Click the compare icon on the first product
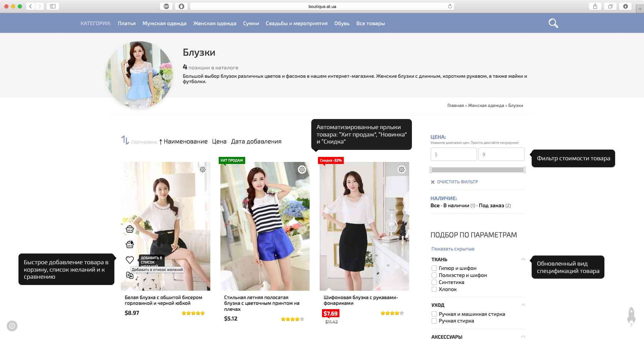Image resolution: width=644 pixels, height=339 pixels. [x=130, y=275]
